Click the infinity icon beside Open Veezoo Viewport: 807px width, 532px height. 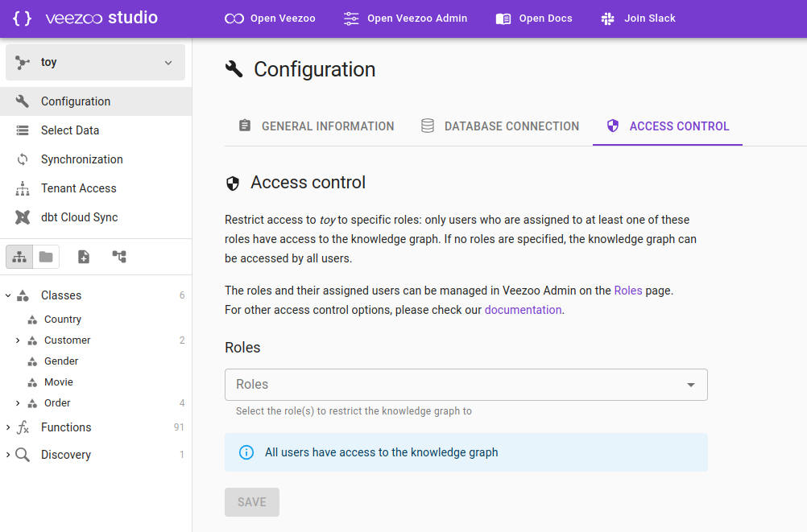tap(234, 19)
